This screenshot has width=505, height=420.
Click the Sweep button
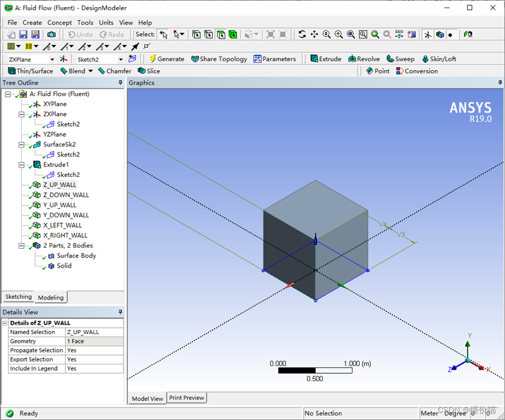(400, 59)
